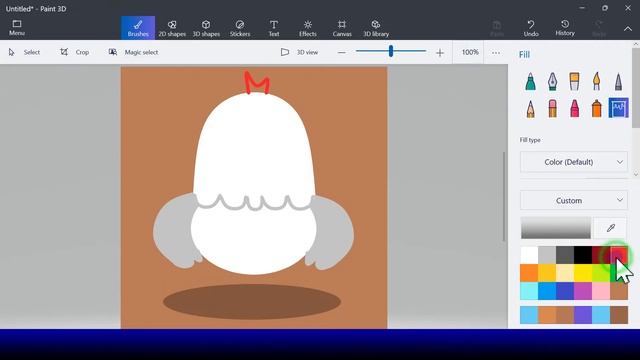Choose the bright yellow color swatch
Screen dimensions: 640x360
[x=583, y=273]
